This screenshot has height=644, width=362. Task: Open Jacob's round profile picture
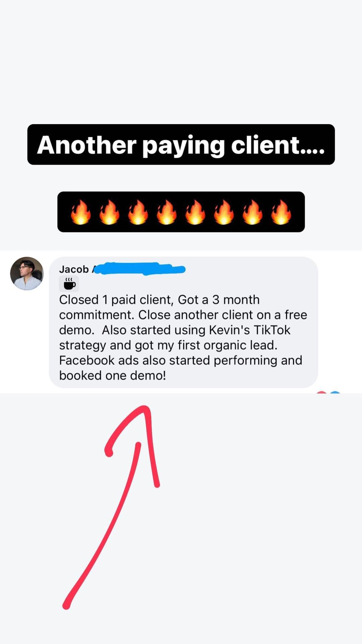click(x=27, y=274)
